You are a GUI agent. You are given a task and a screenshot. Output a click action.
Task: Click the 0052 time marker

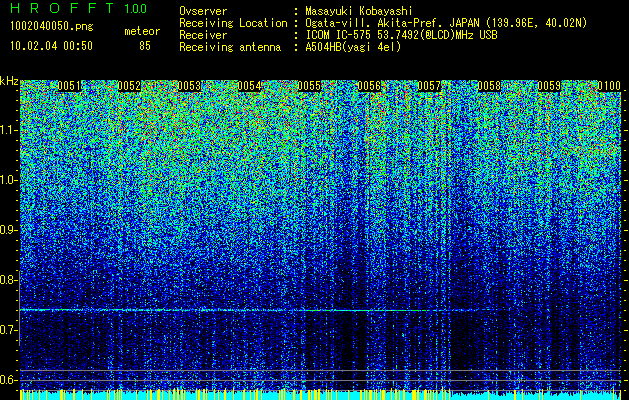point(129,86)
